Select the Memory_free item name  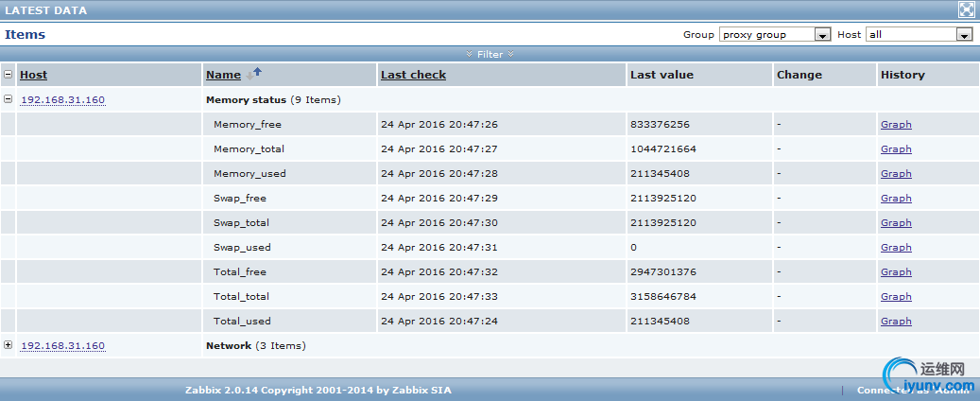tap(248, 125)
